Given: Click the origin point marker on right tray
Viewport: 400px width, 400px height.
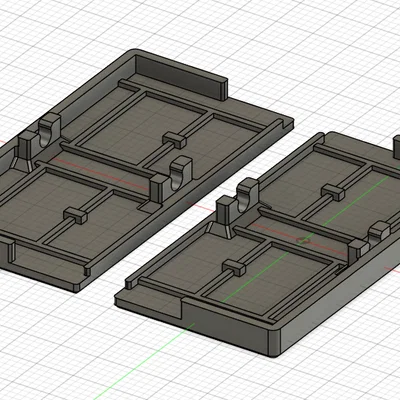Looking at the screenshot, I should [303, 240].
